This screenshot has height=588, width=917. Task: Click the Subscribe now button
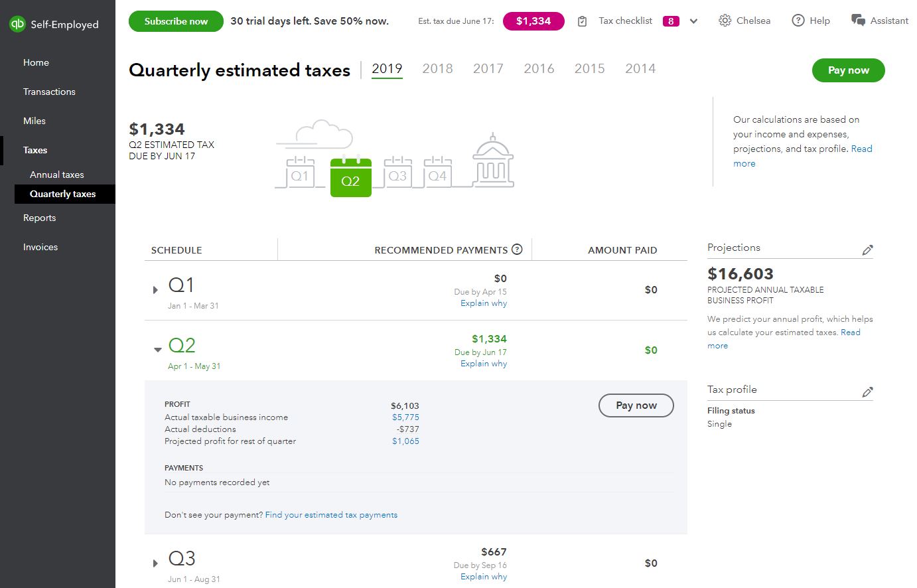click(175, 21)
